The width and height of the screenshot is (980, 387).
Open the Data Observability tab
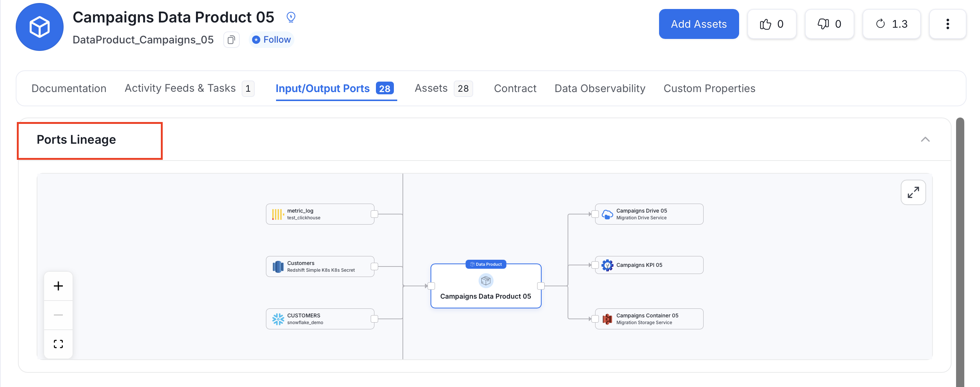point(600,88)
